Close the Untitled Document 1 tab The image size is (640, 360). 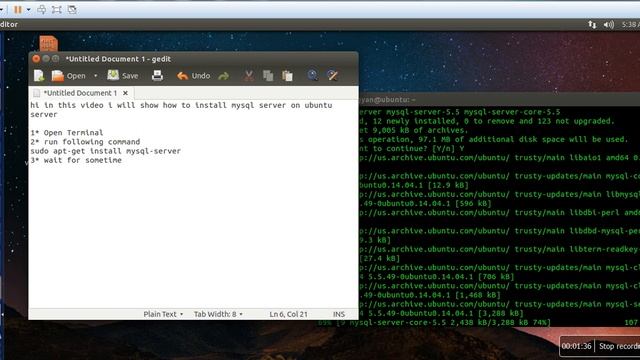click(x=125, y=93)
